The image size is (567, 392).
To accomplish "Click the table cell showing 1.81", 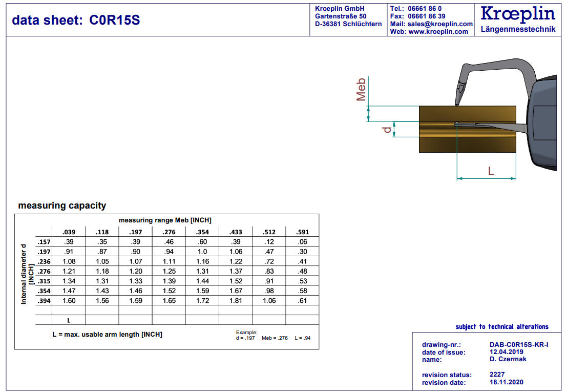I will 236,301.
